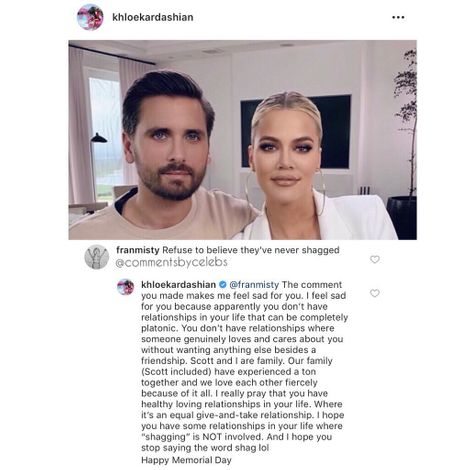Open khloekardashian username in post header

[153, 17]
